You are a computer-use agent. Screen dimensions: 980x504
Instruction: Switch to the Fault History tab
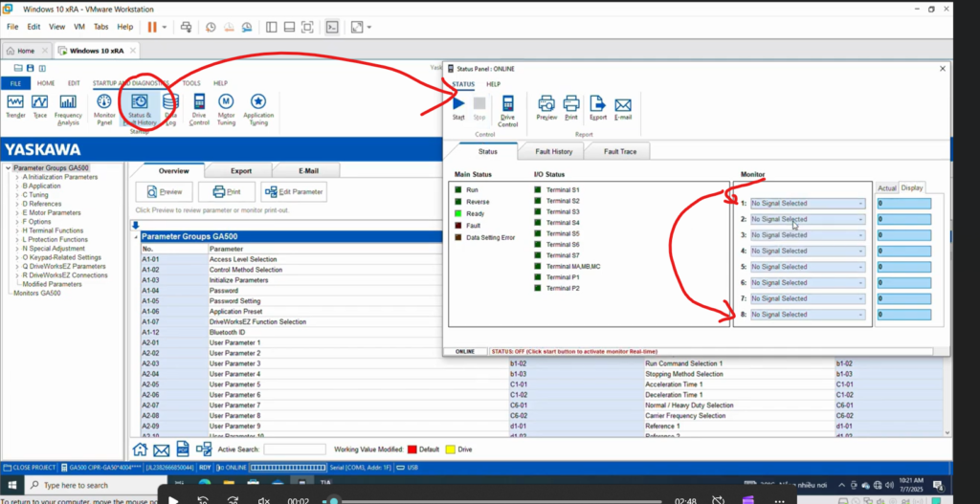tap(553, 151)
